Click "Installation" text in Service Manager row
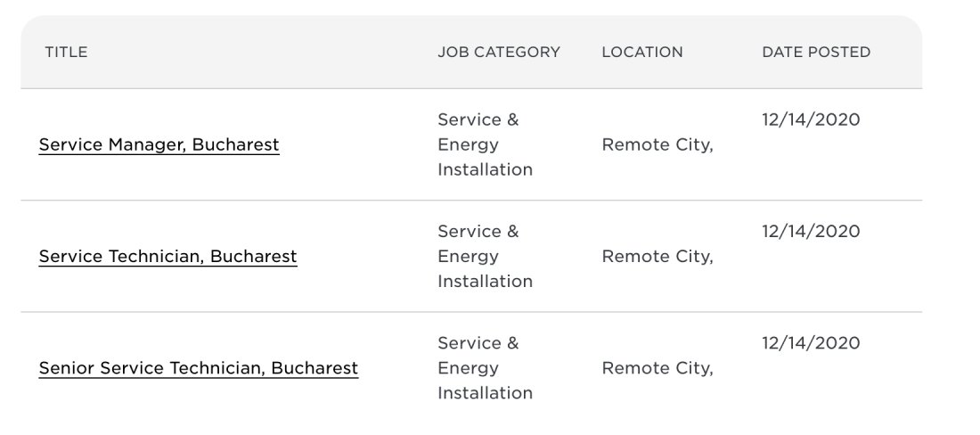 (485, 169)
